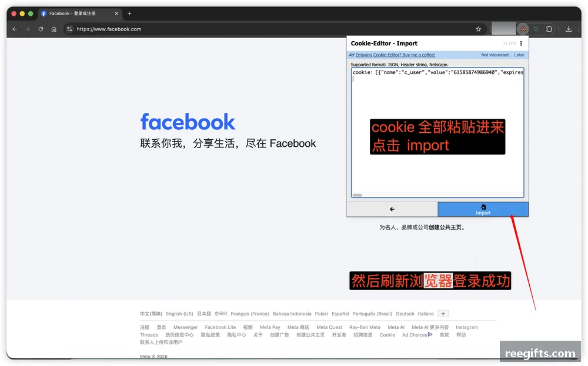
Task: Open the Ray-Ban Meta footer link
Action: tap(365, 327)
